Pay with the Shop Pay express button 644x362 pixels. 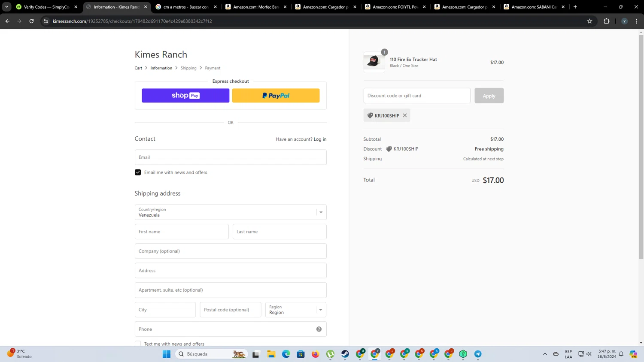[185, 96]
